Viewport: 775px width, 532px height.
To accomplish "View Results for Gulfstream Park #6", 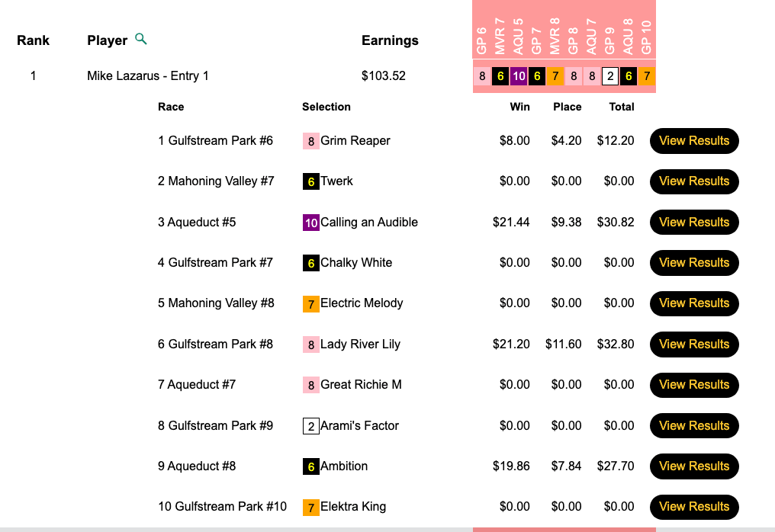I will [694, 141].
